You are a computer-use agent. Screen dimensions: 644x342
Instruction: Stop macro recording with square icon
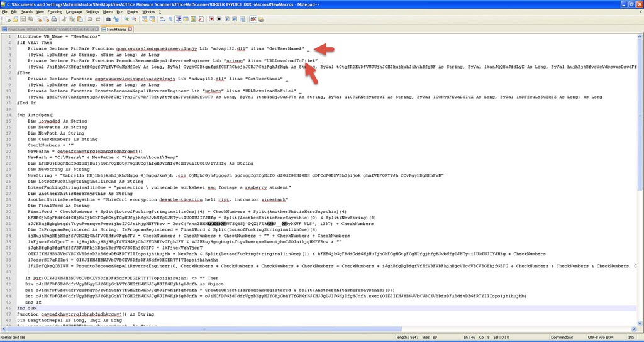(x=219, y=19)
